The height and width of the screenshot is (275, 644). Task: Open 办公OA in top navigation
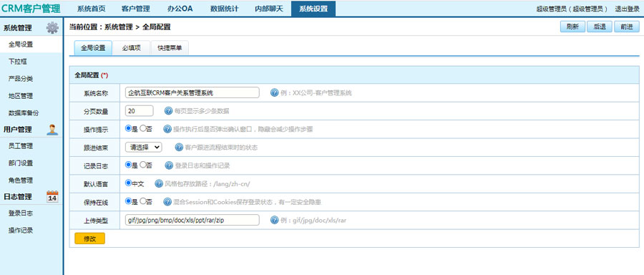pyautogui.click(x=180, y=9)
